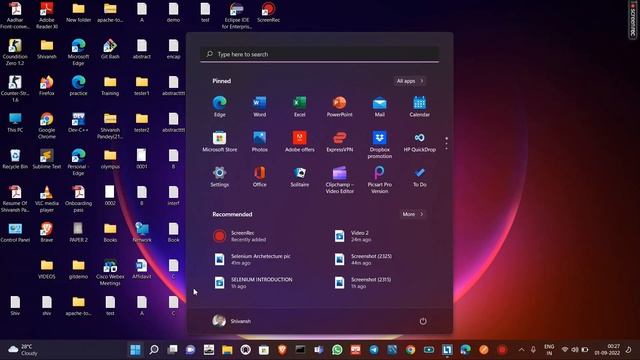640x360 pixels.
Task: Launch HP QuickDrop
Action: click(x=420, y=142)
